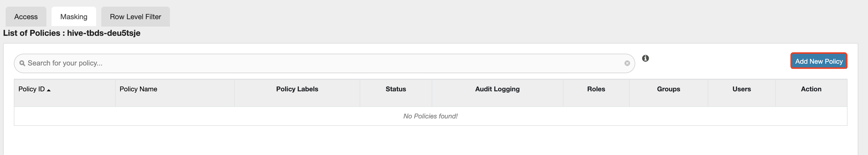
Task: Click the Policy Name column header
Action: point(138,89)
